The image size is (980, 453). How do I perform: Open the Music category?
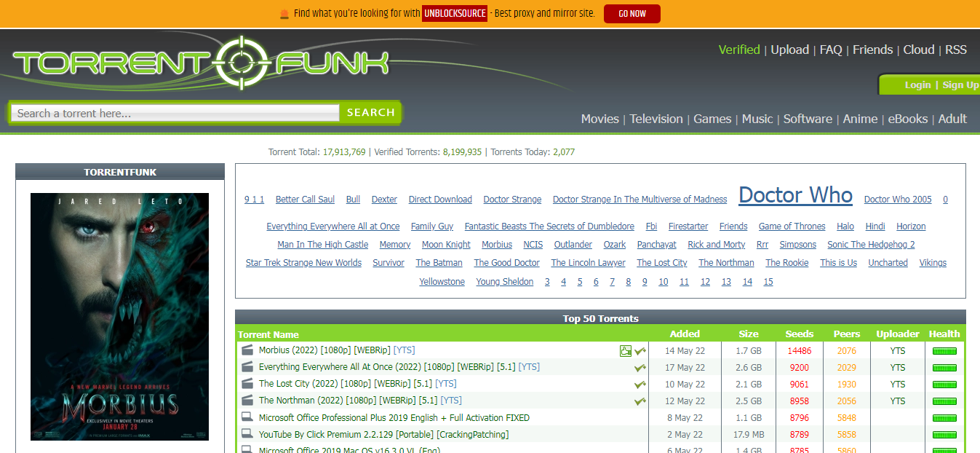tap(757, 119)
